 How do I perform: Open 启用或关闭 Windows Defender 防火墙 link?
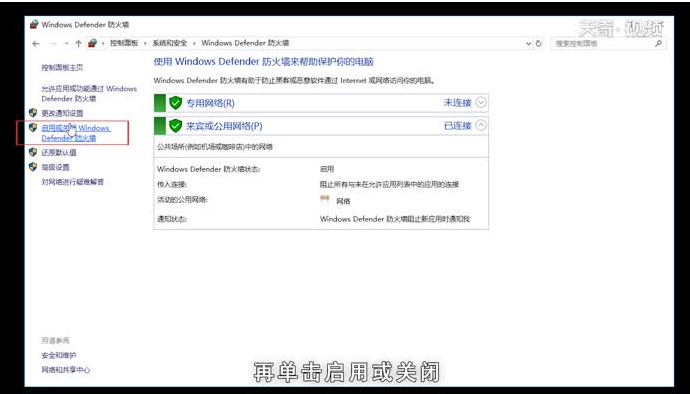pos(76,133)
